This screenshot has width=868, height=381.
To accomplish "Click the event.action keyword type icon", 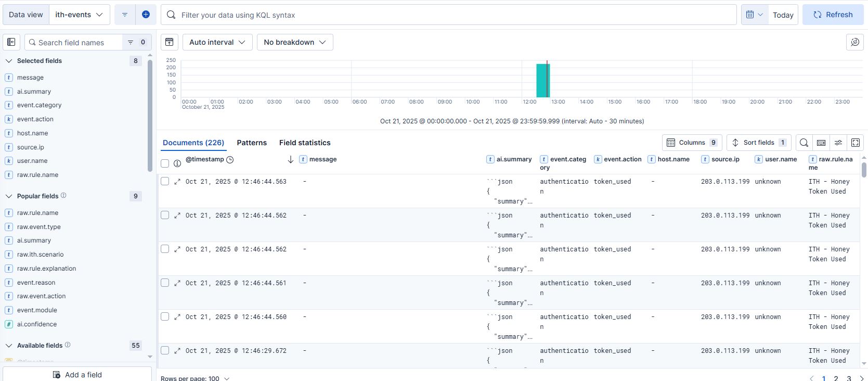I will [x=9, y=119].
